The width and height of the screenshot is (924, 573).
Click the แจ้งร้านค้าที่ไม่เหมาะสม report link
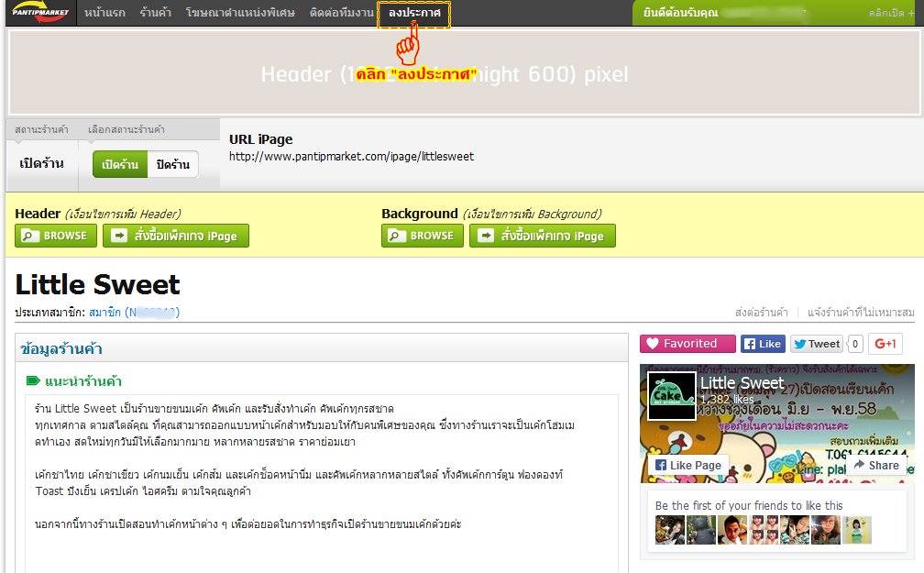861,313
